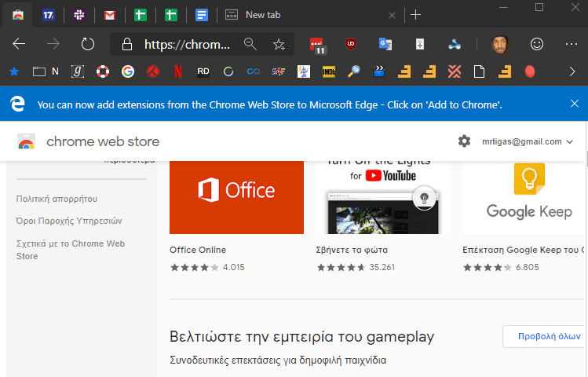Open the wizard picture bookmark
The width and height of the screenshot is (588, 377).
tap(304, 71)
